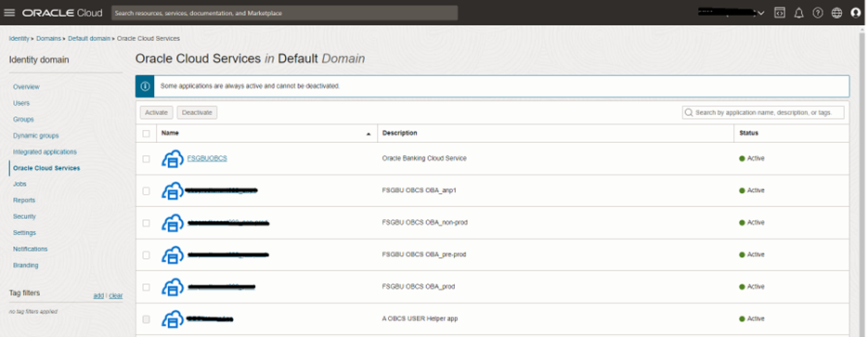
Task: Open the FSGBUOBCS application link
Action: [x=207, y=158]
